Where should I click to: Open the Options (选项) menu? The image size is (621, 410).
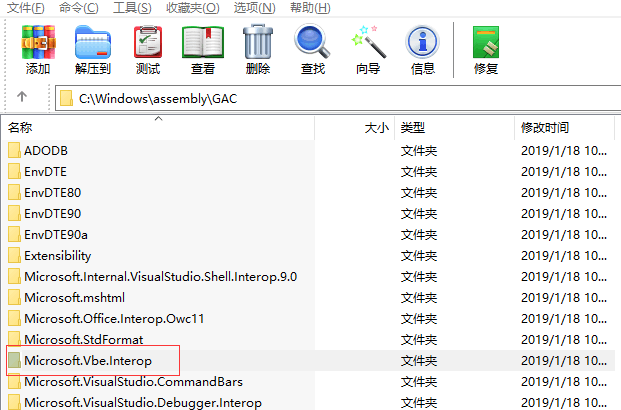tap(254, 8)
